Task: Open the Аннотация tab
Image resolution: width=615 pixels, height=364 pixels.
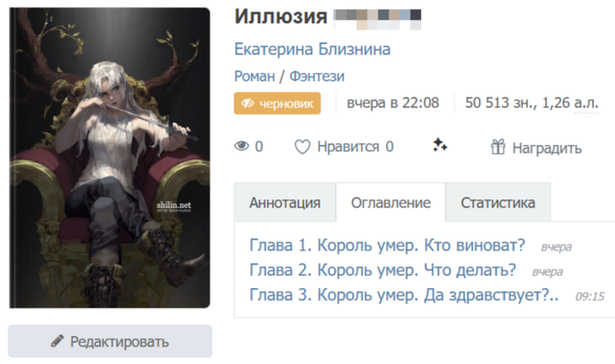Action: coord(285,203)
